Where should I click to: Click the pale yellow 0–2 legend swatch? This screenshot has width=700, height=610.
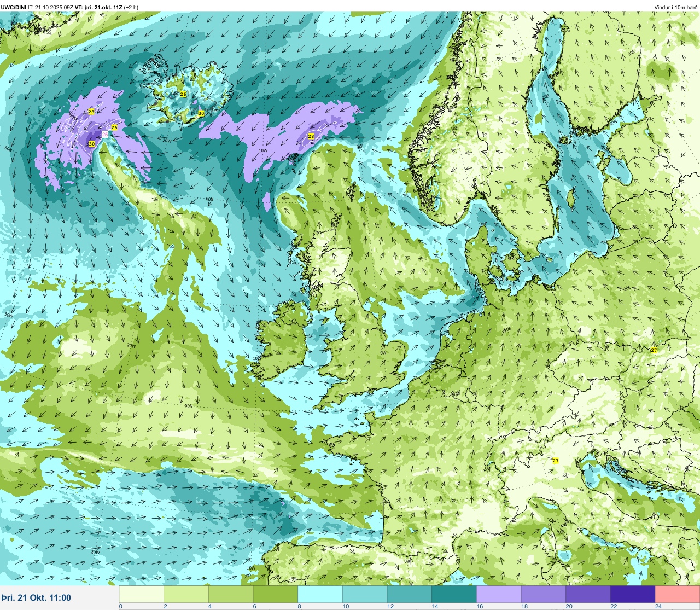[142, 594]
